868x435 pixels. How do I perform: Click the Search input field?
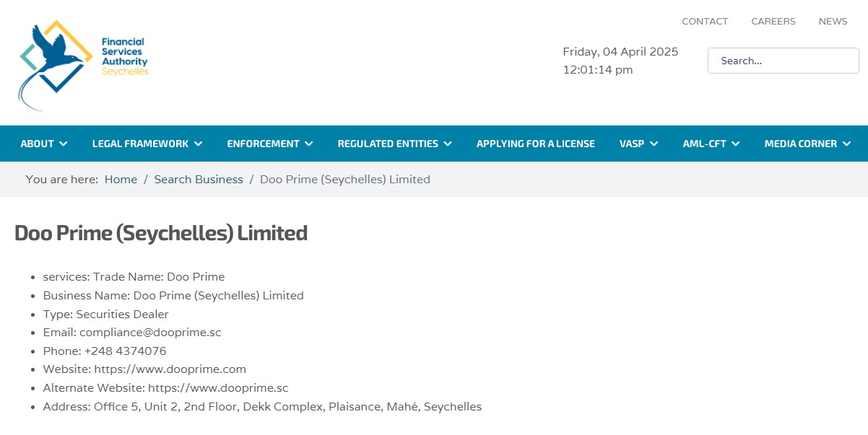coord(783,61)
